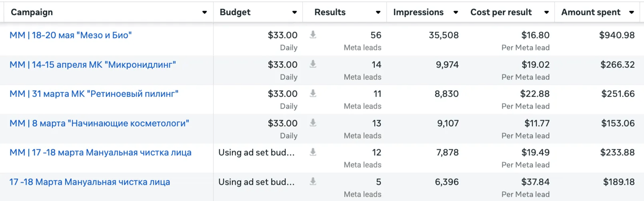Viewport: 644px width, 201px height.
Task: Download leads for "Мезо и Био" campaign
Action: [313, 34]
